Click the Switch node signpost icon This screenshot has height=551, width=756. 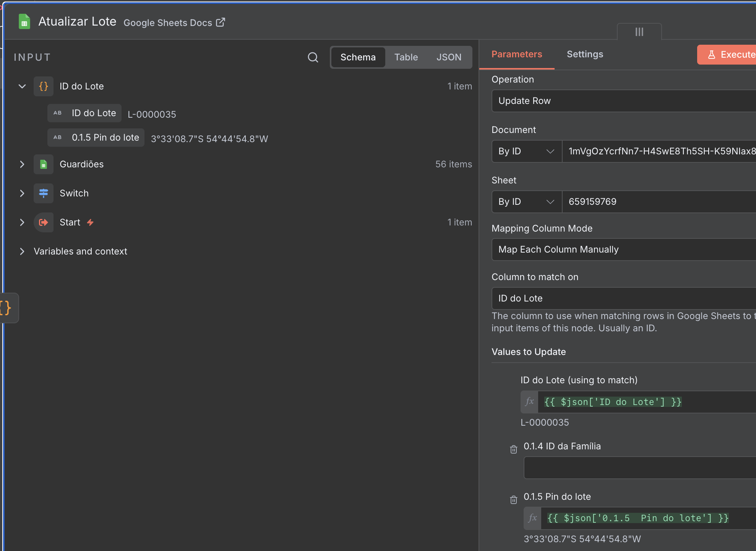pyautogui.click(x=44, y=193)
